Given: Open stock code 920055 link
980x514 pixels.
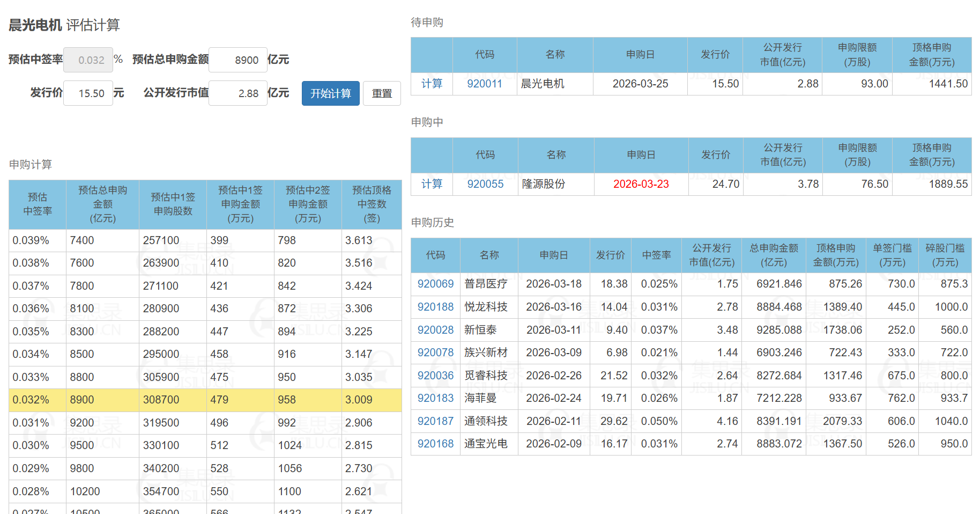Looking at the screenshot, I should pos(485,184).
